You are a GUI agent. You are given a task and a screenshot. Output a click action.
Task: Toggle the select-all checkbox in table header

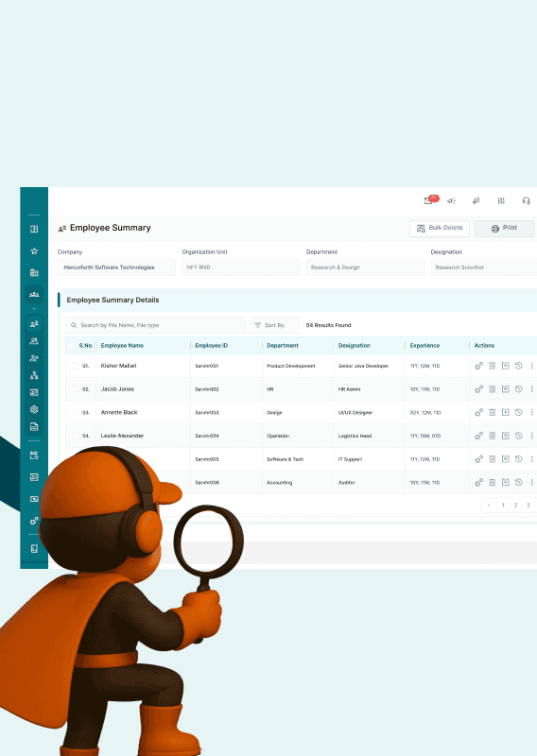[72, 345]
